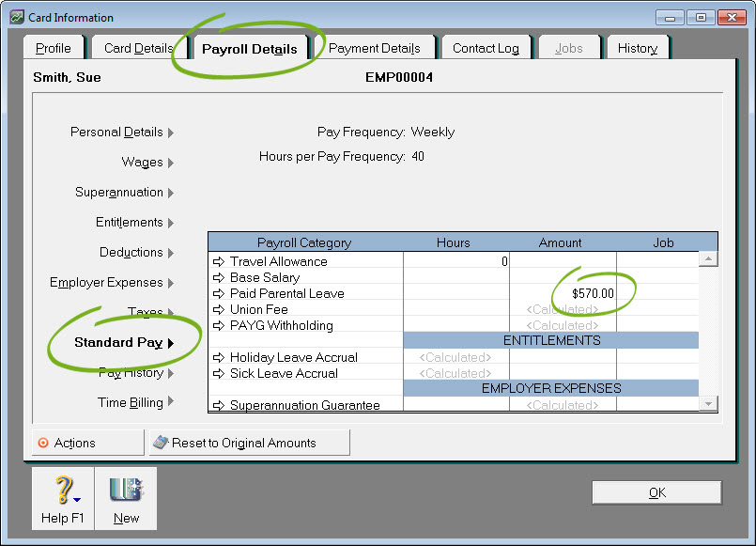Click the payroll list scroll down arrow
The width and height of the screenshot is (756, 546).
click(x=708, y=403)
